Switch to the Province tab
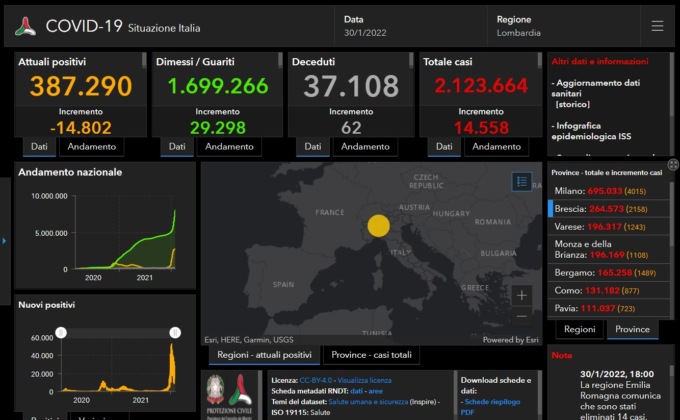Screen dimensions: 680x420 point(632,329)
